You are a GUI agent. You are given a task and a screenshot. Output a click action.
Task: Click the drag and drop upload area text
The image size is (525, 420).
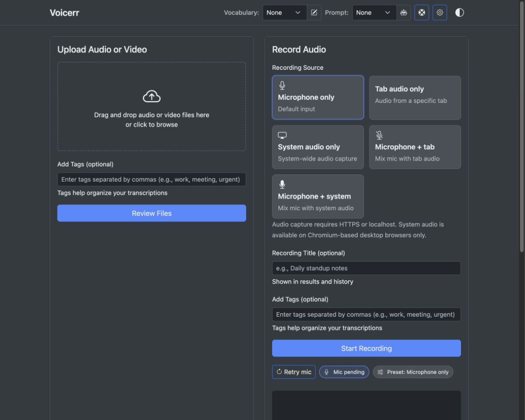152,120
